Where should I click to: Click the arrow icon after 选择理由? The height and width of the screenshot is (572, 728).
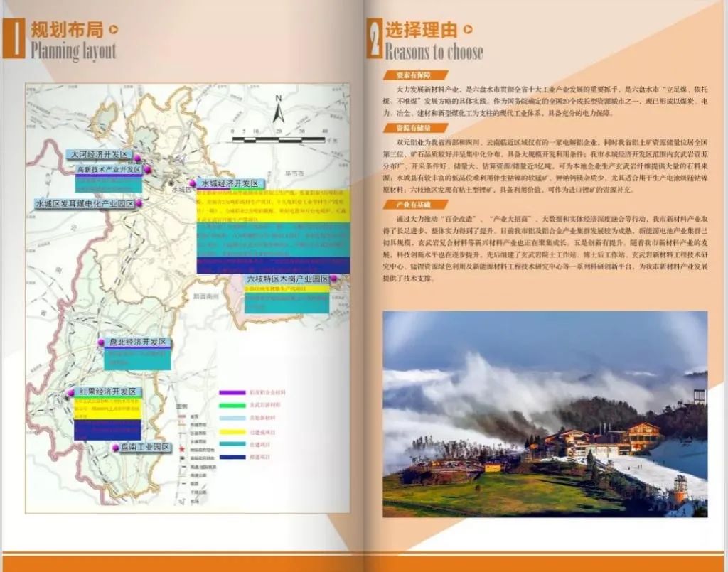click(x=468, y=30)
